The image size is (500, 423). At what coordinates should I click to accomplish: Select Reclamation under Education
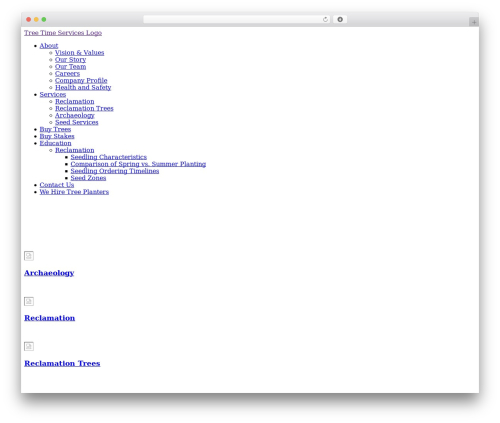(x=75, y=150)
